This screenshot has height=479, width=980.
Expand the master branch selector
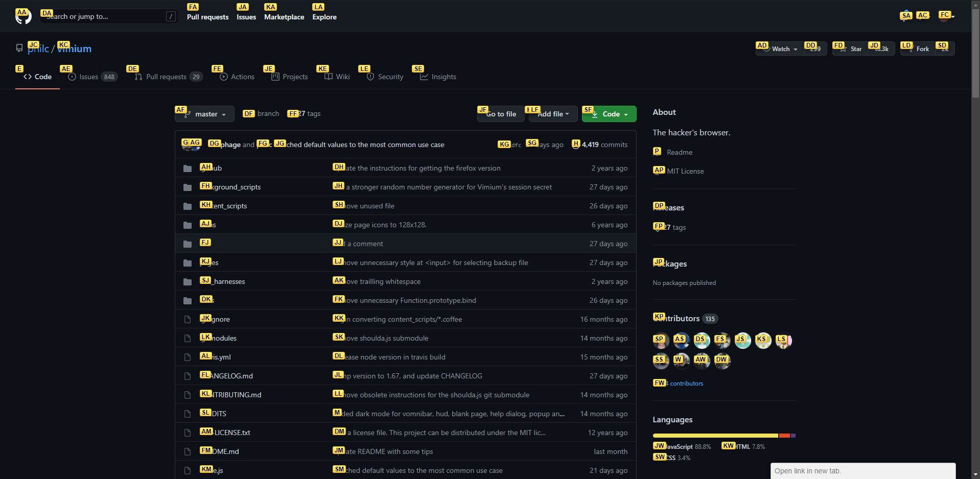pos(204,114)
